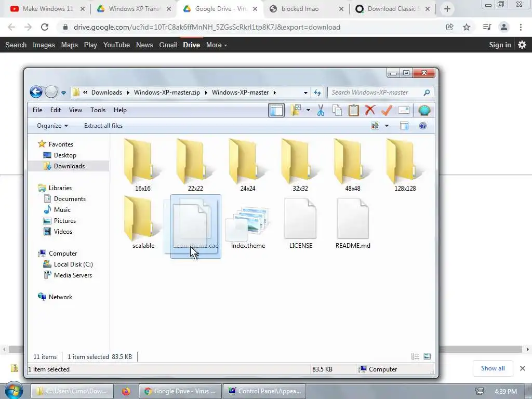The width and height of the screenshot is (532, 399).
Task: Toggle the navigation pane toolbar icon
Action: coord(276,110)
